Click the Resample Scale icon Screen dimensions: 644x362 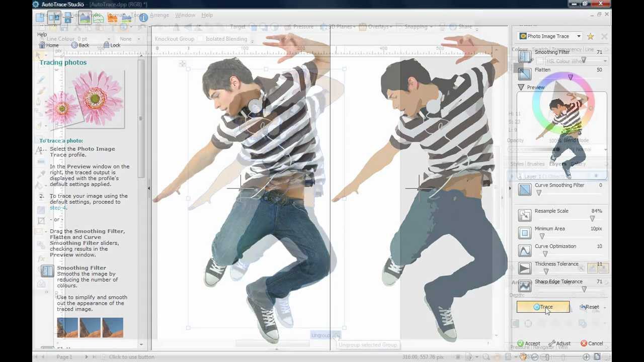(x=525, y=215)
